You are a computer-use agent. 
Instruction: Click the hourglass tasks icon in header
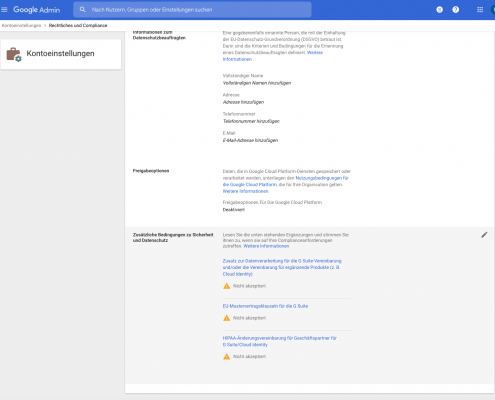click(x=440, y=10)
